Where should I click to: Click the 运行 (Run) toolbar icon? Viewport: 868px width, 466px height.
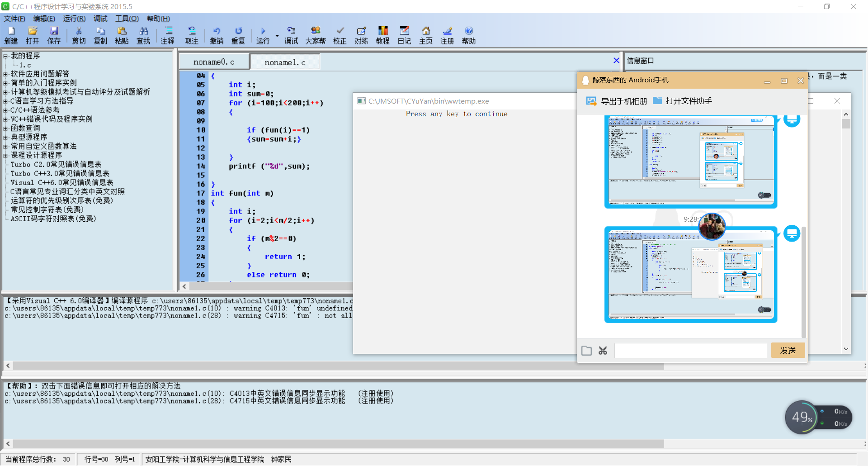(263, 35)
